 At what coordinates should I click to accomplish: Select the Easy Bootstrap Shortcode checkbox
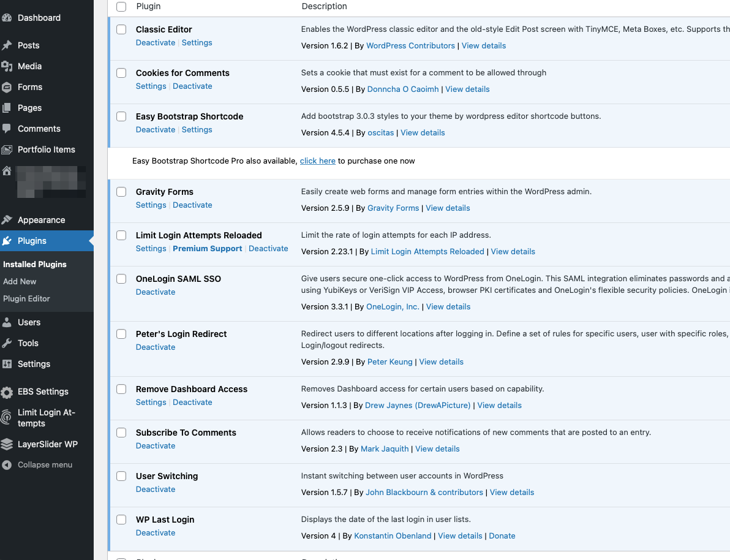pos(121,116)
